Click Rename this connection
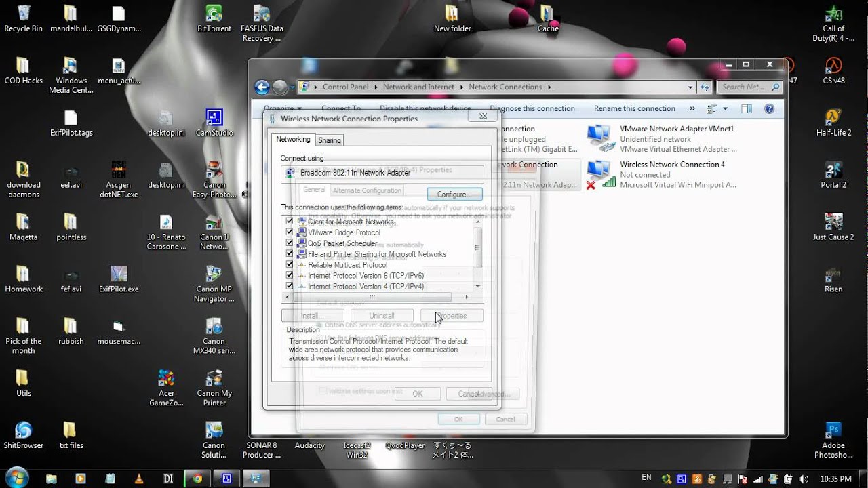Screen dimensions: 868x488 tap(635, 108)
